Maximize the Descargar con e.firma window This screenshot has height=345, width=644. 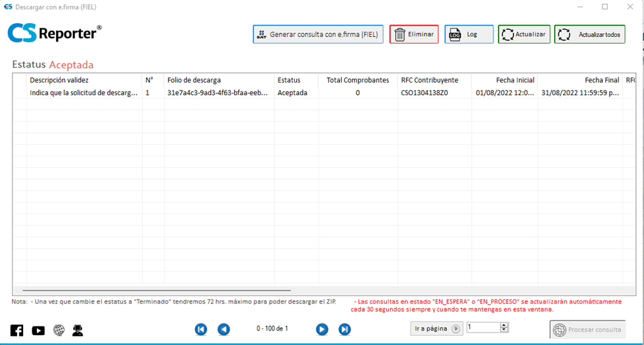click(x=604, y=7)
